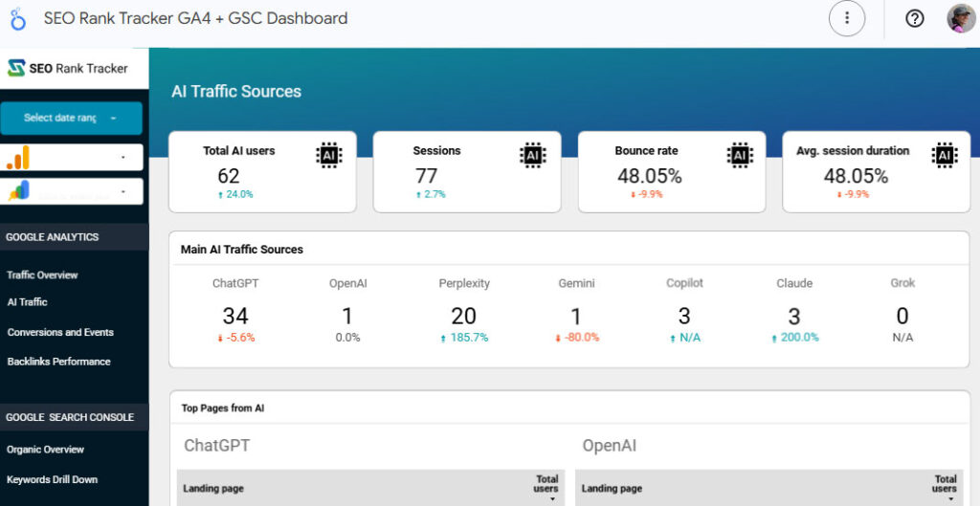
Task: Click the AI Traffic Sources page title
Action: [x=236, y=91]
